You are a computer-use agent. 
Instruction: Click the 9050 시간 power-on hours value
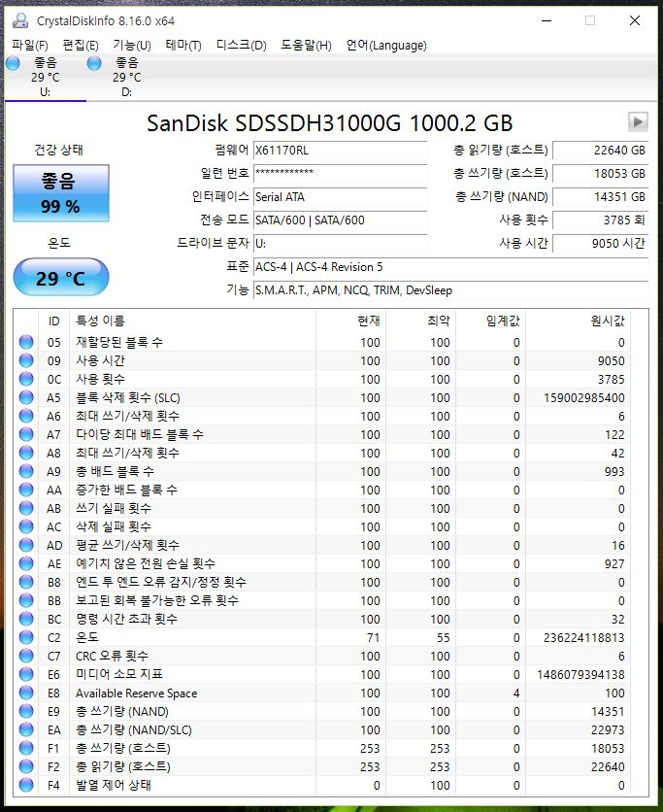pyautogui.click(x=600, y=243)
